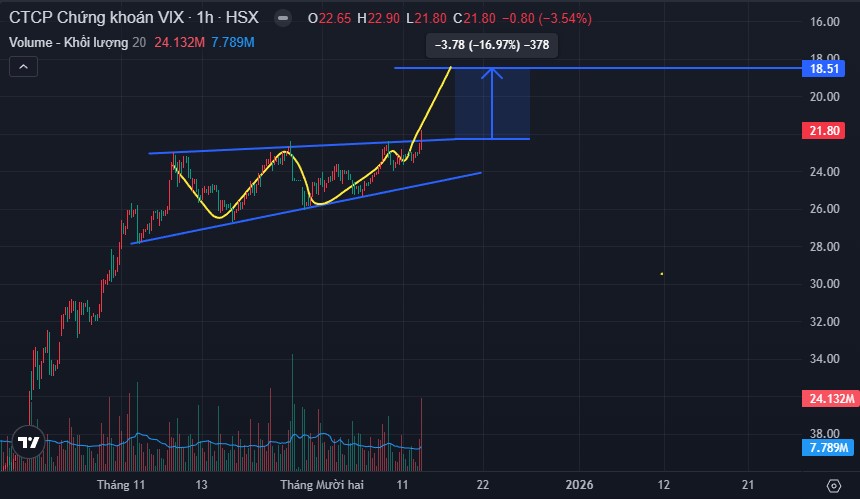Click the 26.00 price scale label
The image size is (860, 499).
824,209
